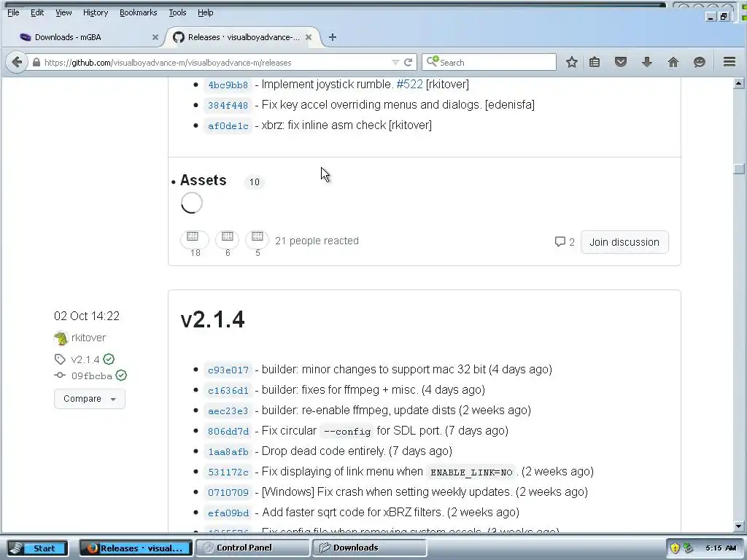Click the rkitover author link
The height and width of the screenshot is (560, 747).
tap(88, 338)
